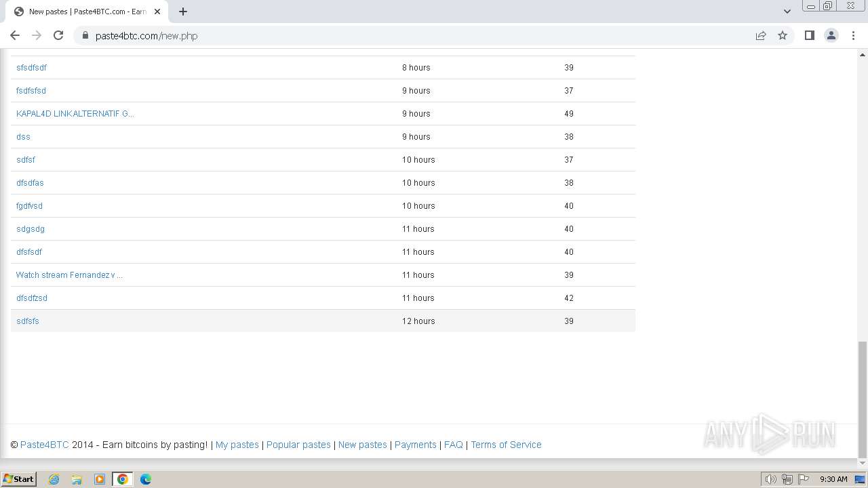Image resolution: width=868 pixels, height=488 pixels.
Task: Open Microsoft Edge from taskbar
Action: 146,479
